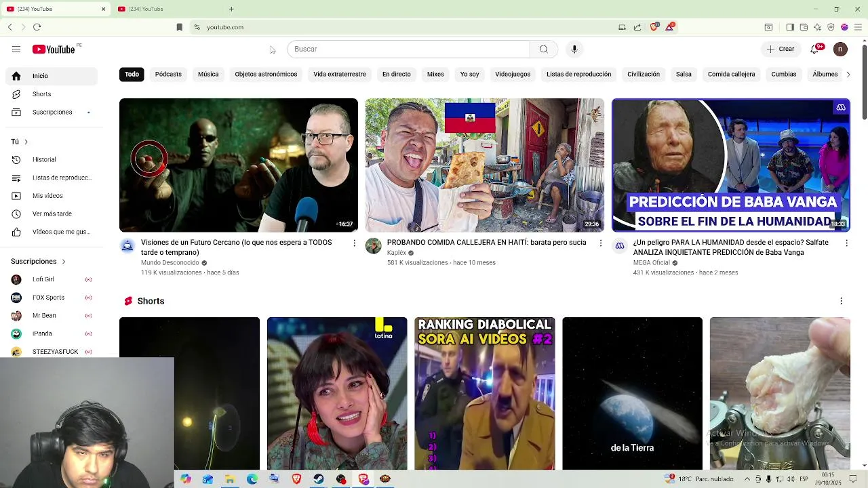Open the Leo AI sparkle icon
The image size is (868, 488).
pyautogui.click(x=817, y=27)
